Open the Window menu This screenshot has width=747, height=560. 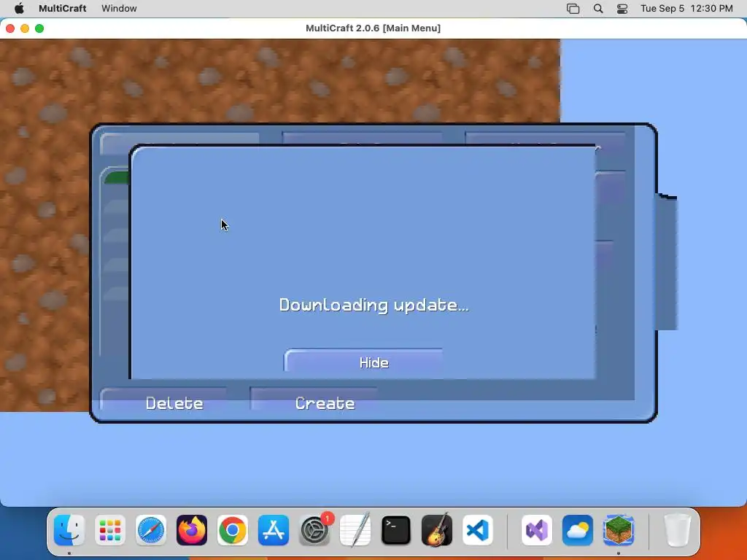pos(119,9)
